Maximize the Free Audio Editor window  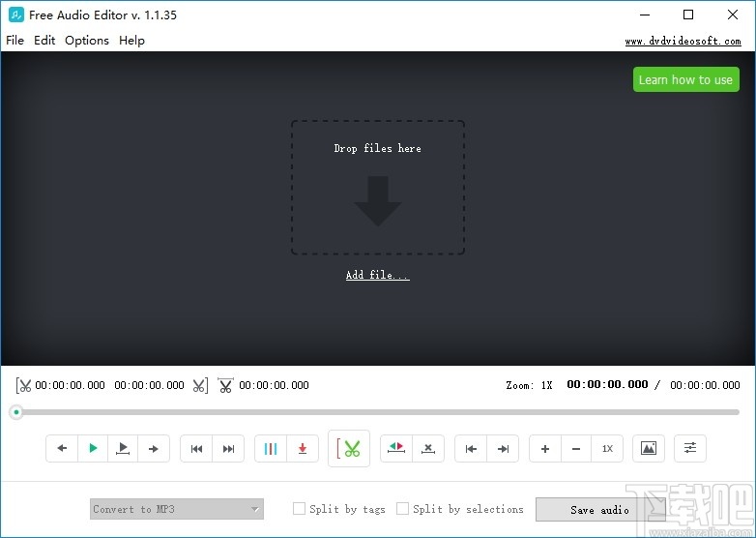click(688, 15)
